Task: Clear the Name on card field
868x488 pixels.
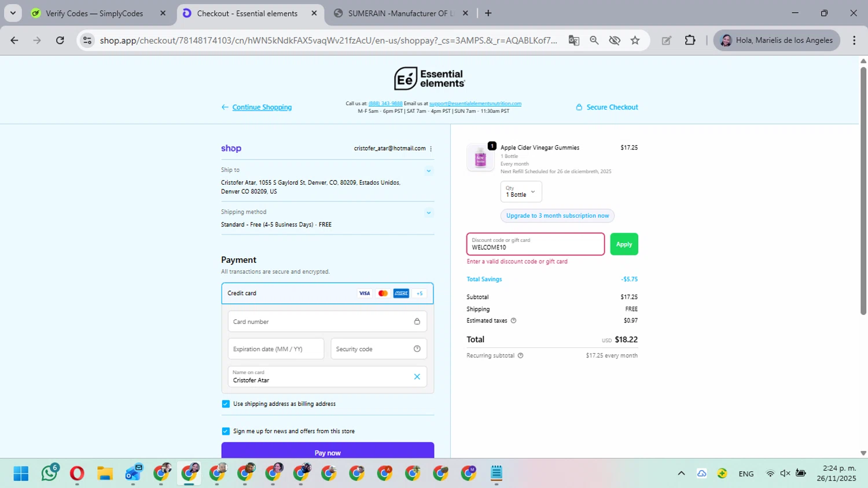Action: pyautogui.click(x=417, y=377)
